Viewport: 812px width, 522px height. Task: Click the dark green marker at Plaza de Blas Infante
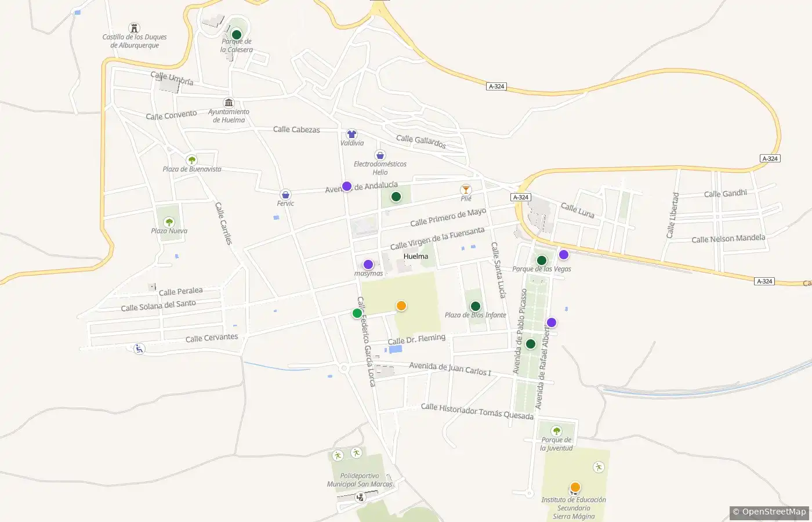click(476, 306)
